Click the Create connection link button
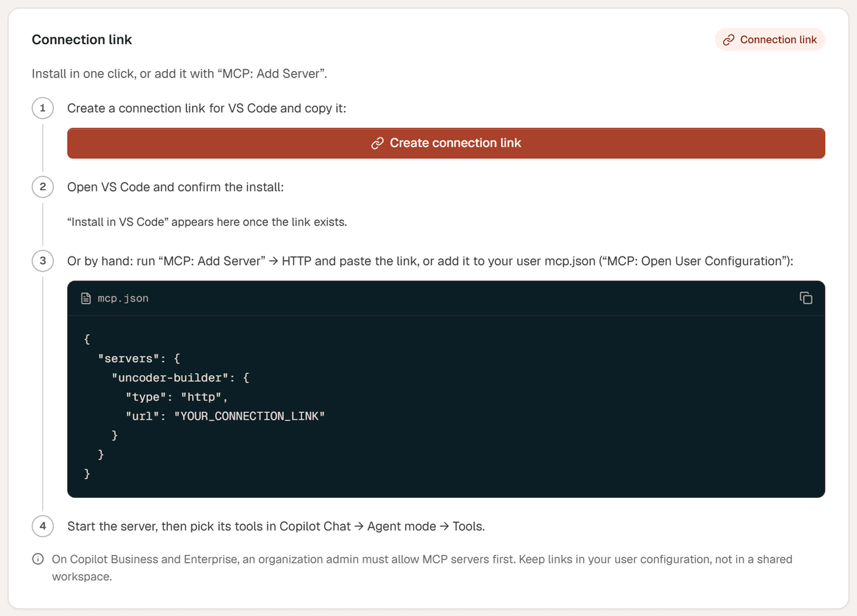Viewport: 857px width, 616px height. coord(446,143)
